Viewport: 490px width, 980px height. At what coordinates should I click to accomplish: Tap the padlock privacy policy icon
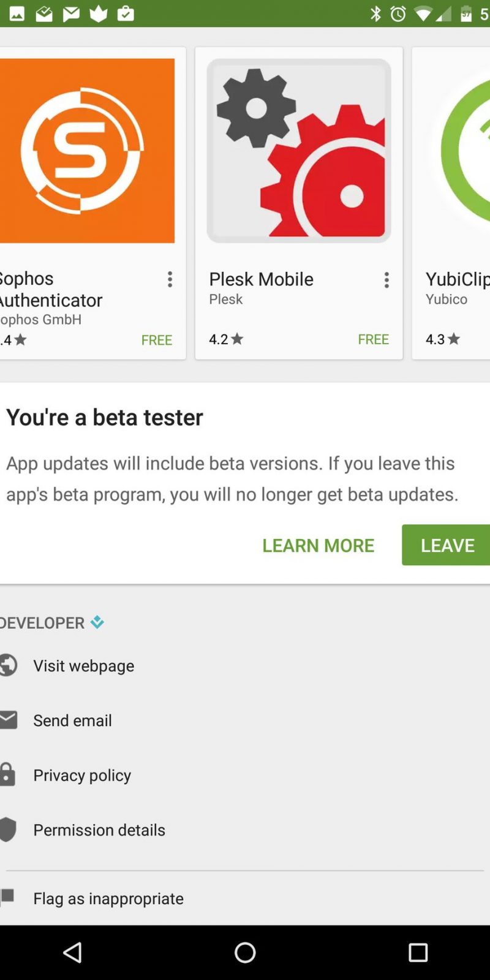click(x=8, y=775)
